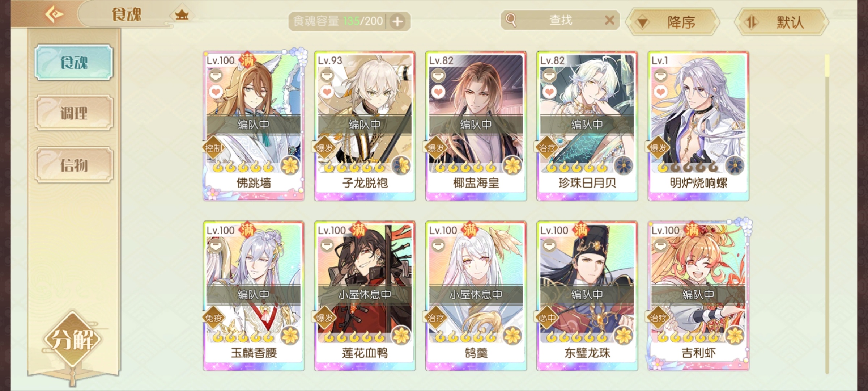Tap the pavilion home icon beside 食魂

182,15
